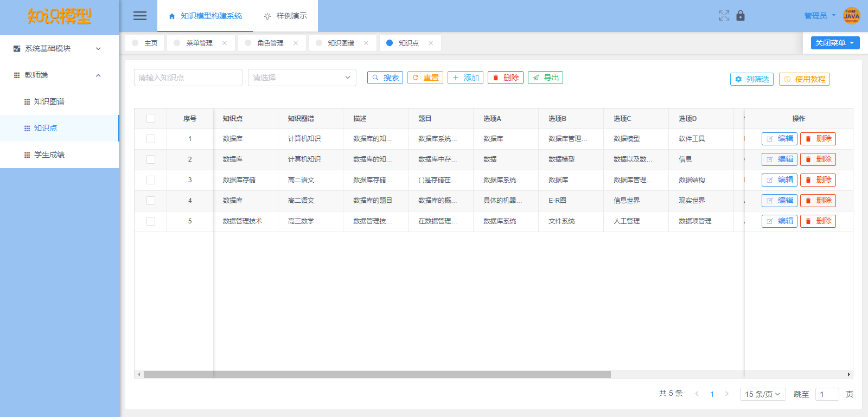
Task: Click the JAVA user avatar
Action: (851, 16)
